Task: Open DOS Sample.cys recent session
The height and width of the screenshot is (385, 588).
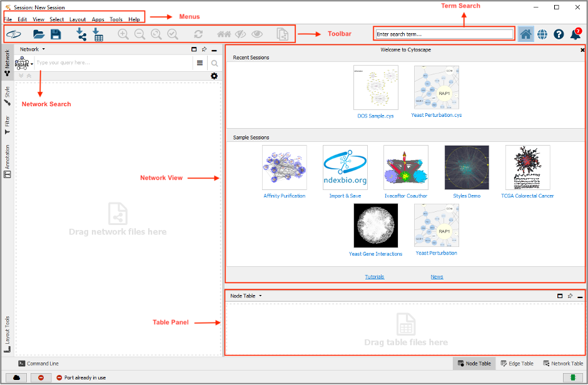Action: pos(376,92)
